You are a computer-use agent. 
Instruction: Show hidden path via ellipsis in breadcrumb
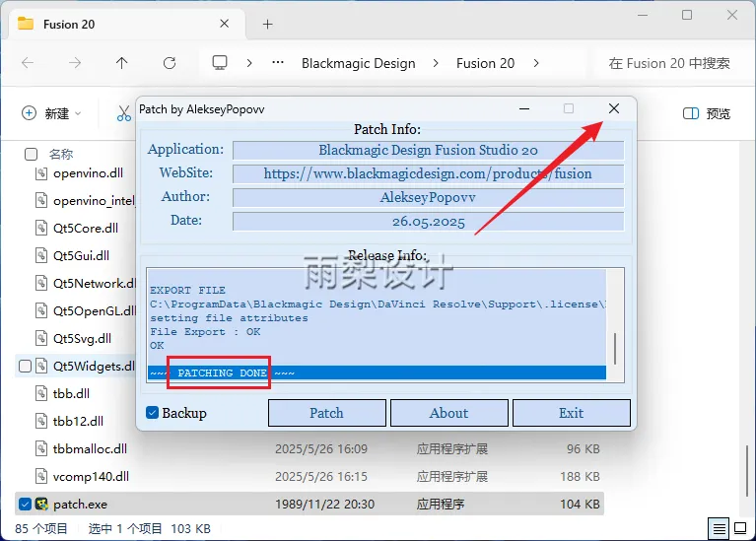tap(278, 63)
